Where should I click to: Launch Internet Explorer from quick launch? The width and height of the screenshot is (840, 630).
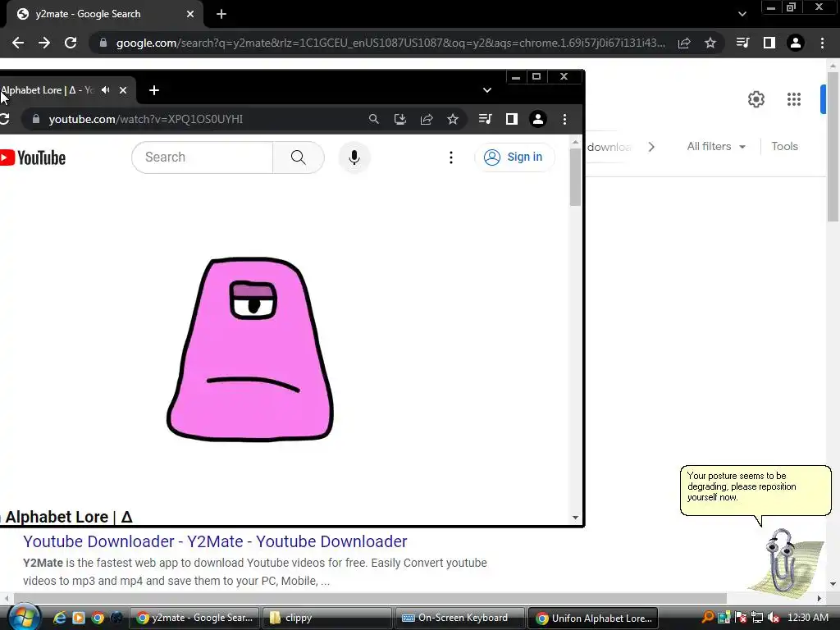pyautogui.click(x=59, y=618)
